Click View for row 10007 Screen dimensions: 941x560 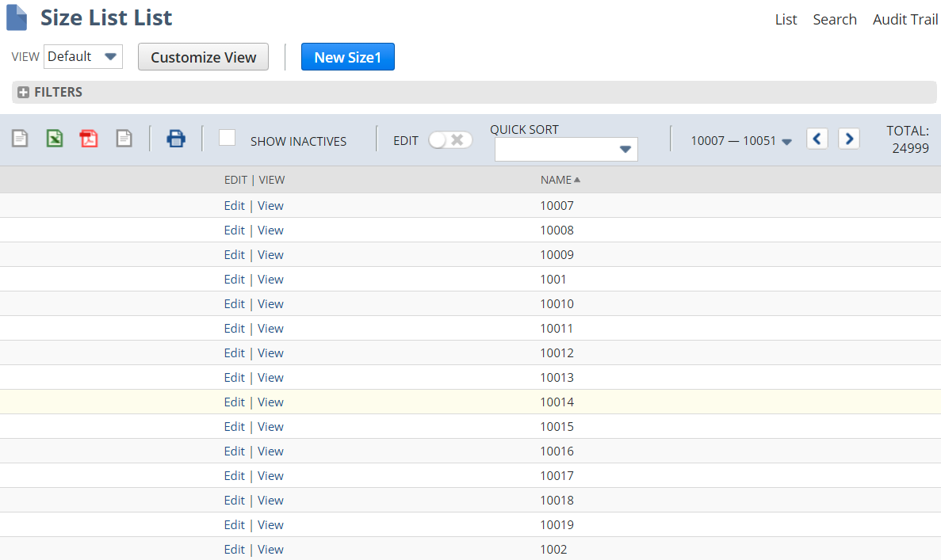coord(270,206)
